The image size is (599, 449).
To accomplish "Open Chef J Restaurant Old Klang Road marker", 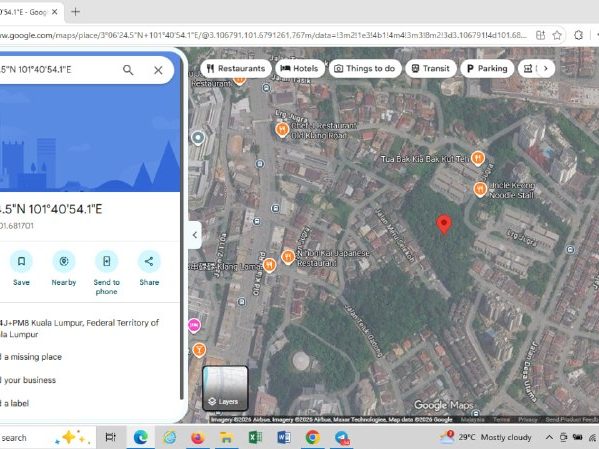I will point(282,130).
